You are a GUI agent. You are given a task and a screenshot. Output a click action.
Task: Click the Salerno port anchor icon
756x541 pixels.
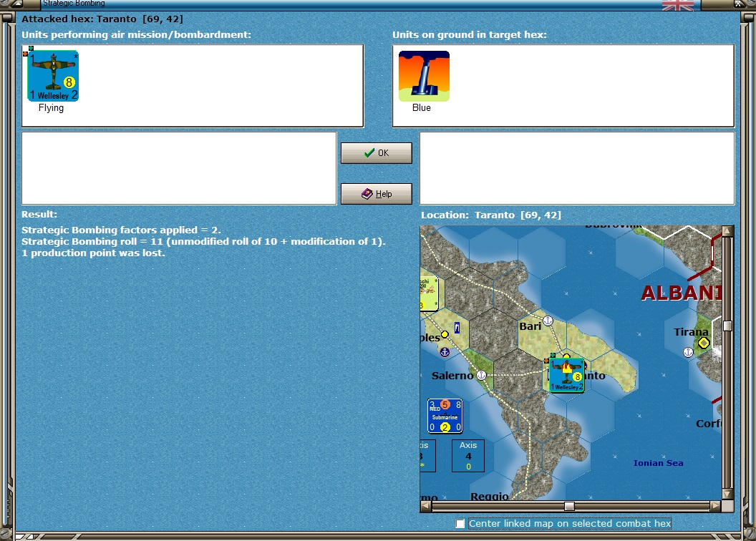[481, 375]
